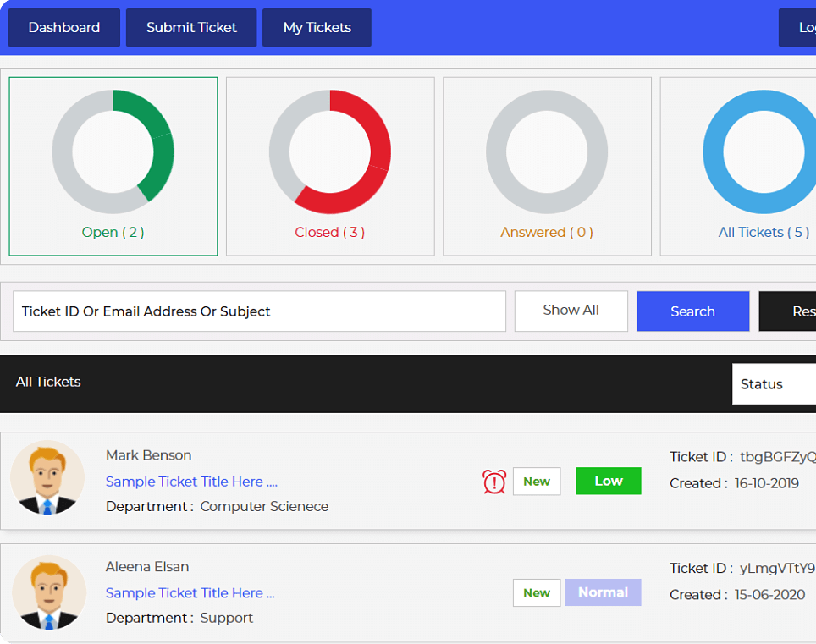Click the blue Search button

point(692,311)
